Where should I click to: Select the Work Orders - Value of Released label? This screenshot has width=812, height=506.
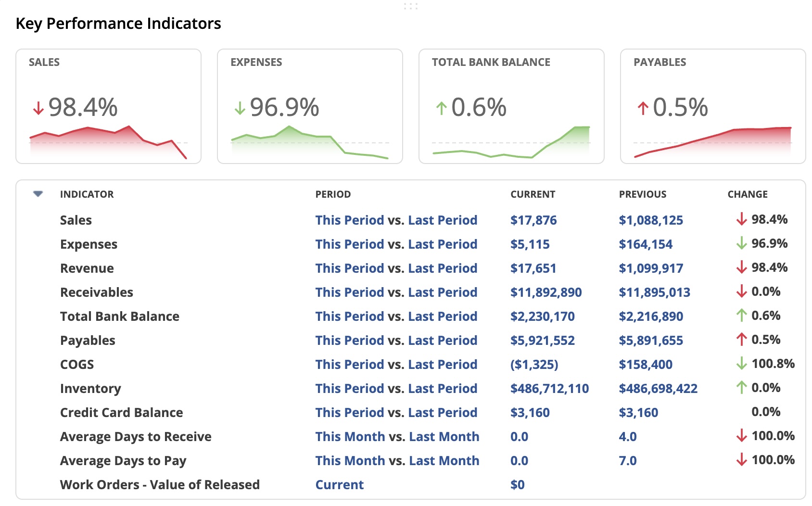[x=160, y=485]
